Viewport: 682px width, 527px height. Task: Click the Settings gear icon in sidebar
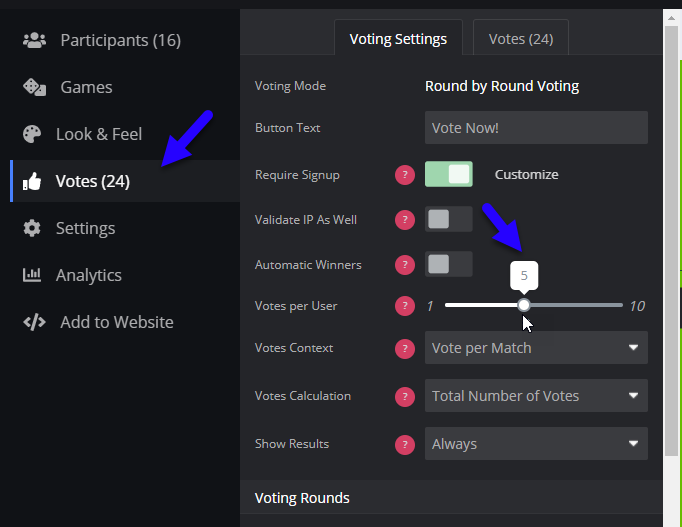pos(32,228)
